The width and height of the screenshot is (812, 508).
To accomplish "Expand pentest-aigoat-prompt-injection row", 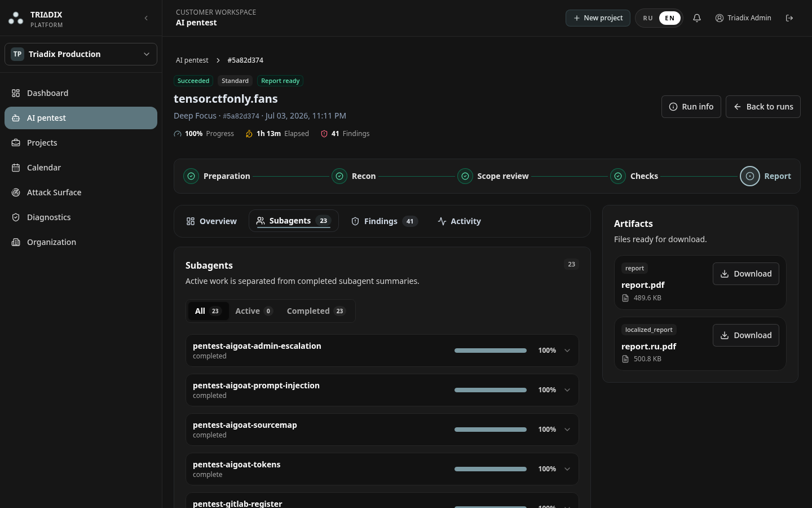I will click(x=567, y=390).
